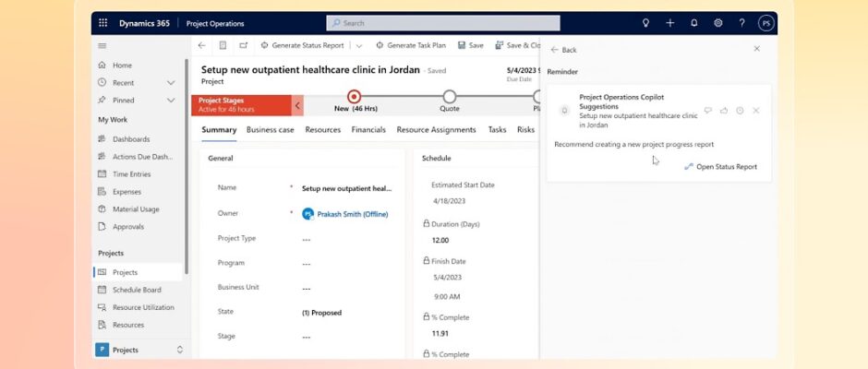This screenshot has height=369, width=868.
Task: Open Material Usage in sidebar
Action: click(x=137, y=209)
